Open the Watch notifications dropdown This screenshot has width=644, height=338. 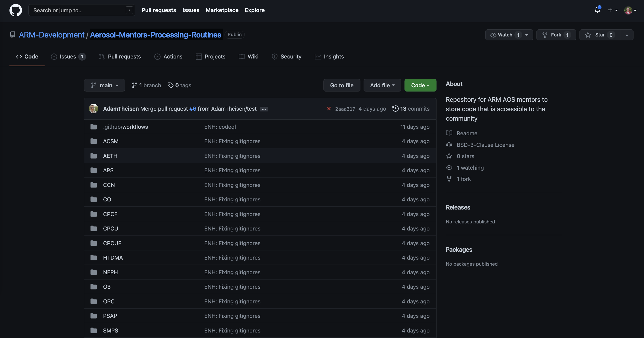click(x=509, y=35)
